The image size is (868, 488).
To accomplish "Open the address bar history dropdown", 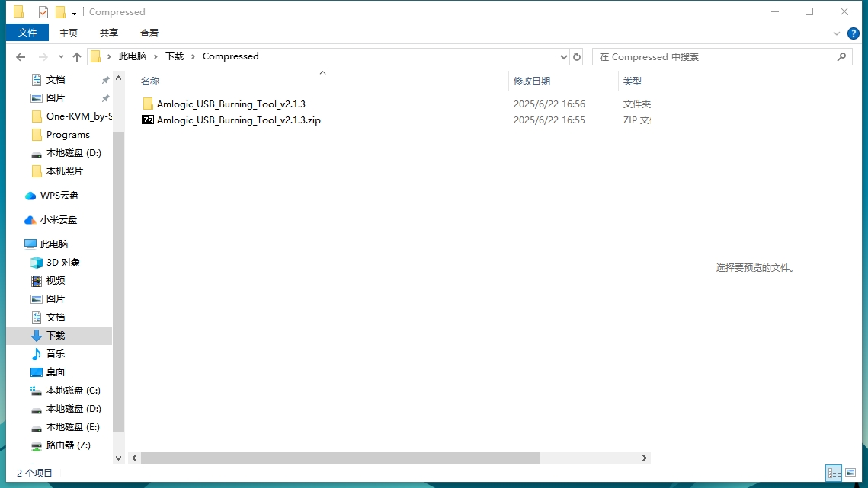I will (563, 56).
